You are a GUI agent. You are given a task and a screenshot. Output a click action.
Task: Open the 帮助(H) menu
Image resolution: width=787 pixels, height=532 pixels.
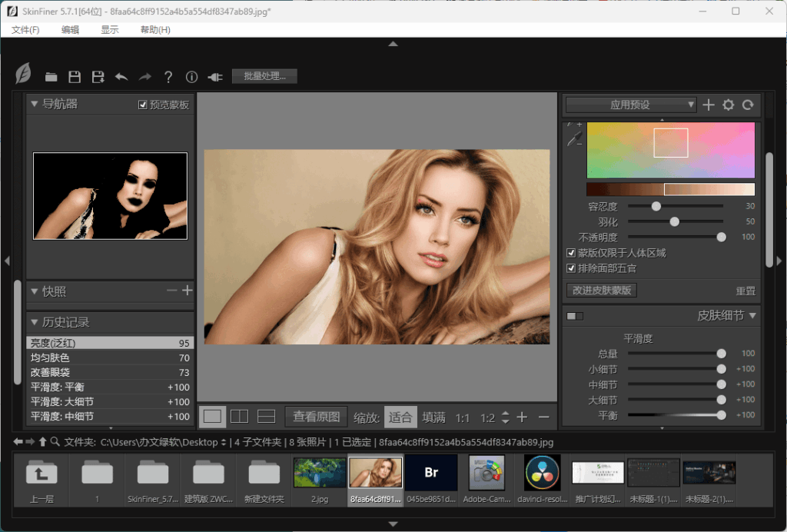tap(155, 30)
